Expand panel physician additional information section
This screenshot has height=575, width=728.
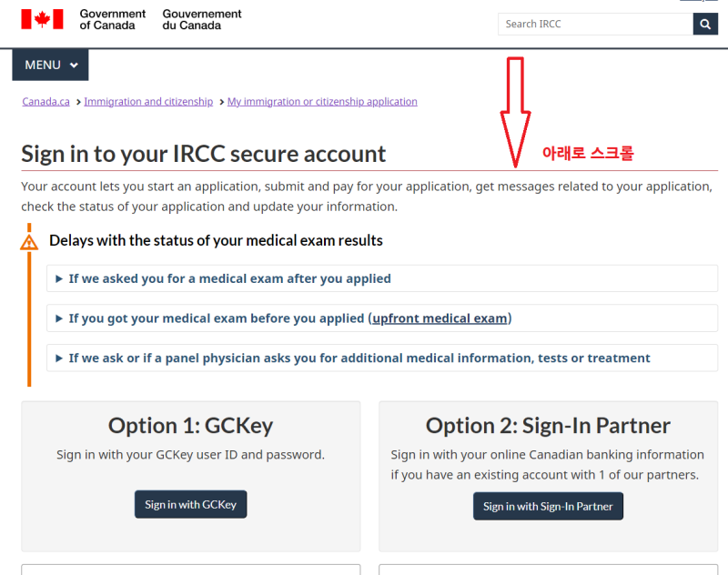point(382,358)
